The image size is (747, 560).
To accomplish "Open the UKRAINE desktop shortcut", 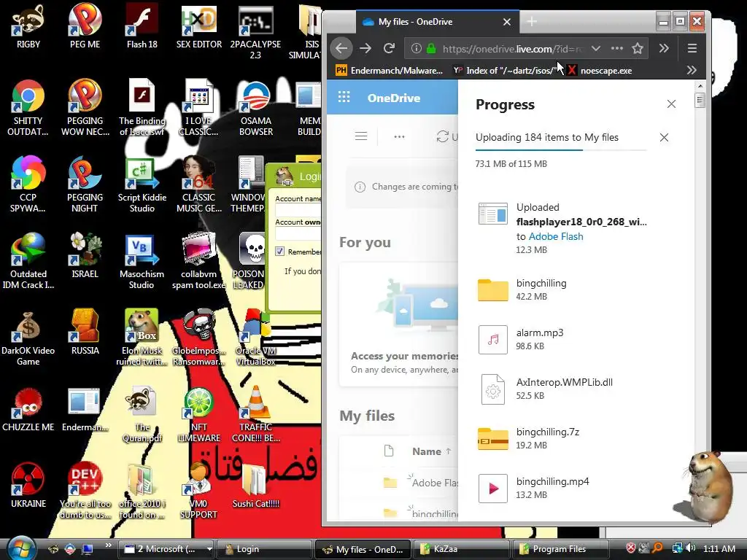I will (28, 486).
